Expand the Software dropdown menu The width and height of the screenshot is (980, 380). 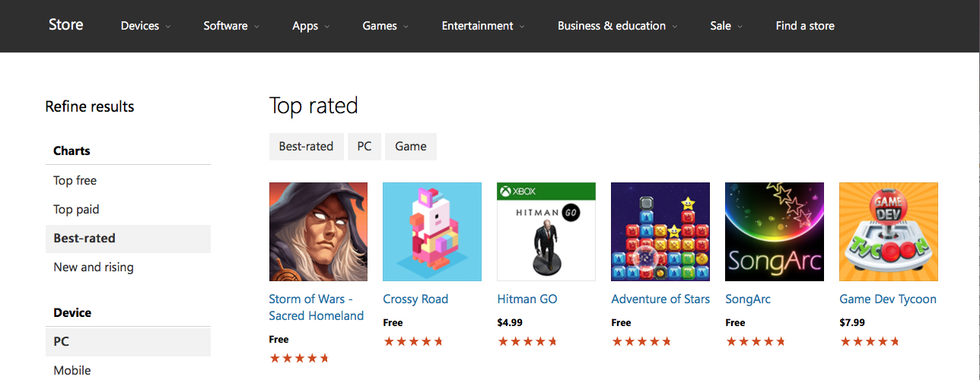pyautogui.click(x=231, y=26)
